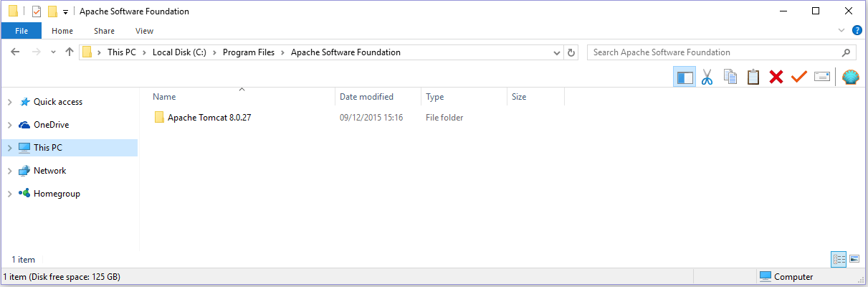Click the envelope Email icon in toolbar
Screen dimensions: 868x287
click(821, 77)
